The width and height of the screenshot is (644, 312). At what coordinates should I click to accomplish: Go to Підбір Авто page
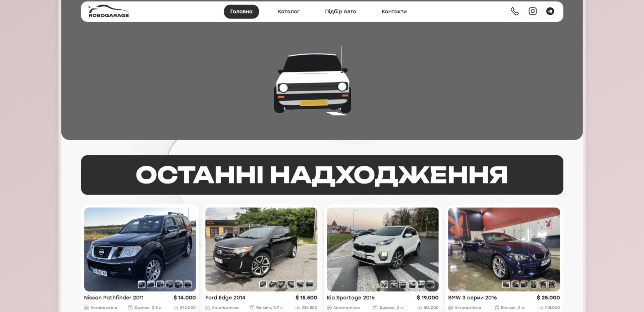[x=340, y=11]
